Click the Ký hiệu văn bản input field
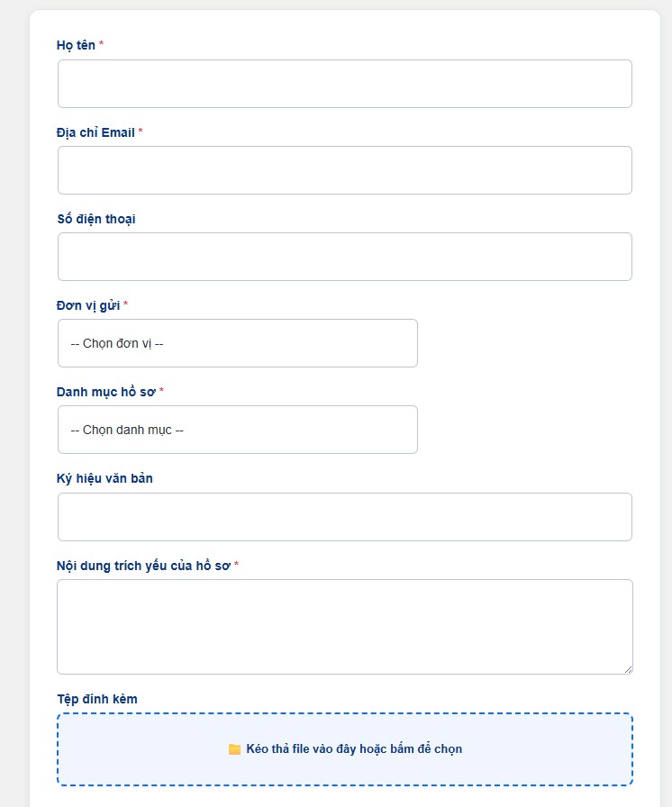Viewport: 672px width, 807px height. click(x=344, y=517)
